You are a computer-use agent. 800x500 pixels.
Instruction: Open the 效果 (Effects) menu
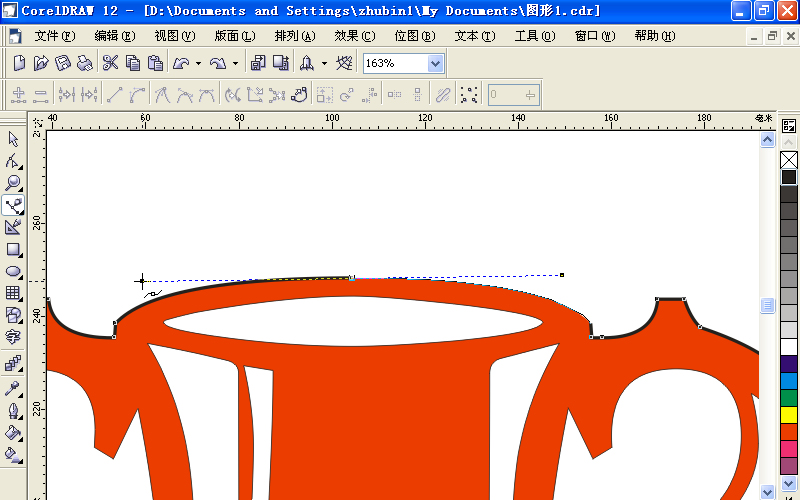coord(355,36)
